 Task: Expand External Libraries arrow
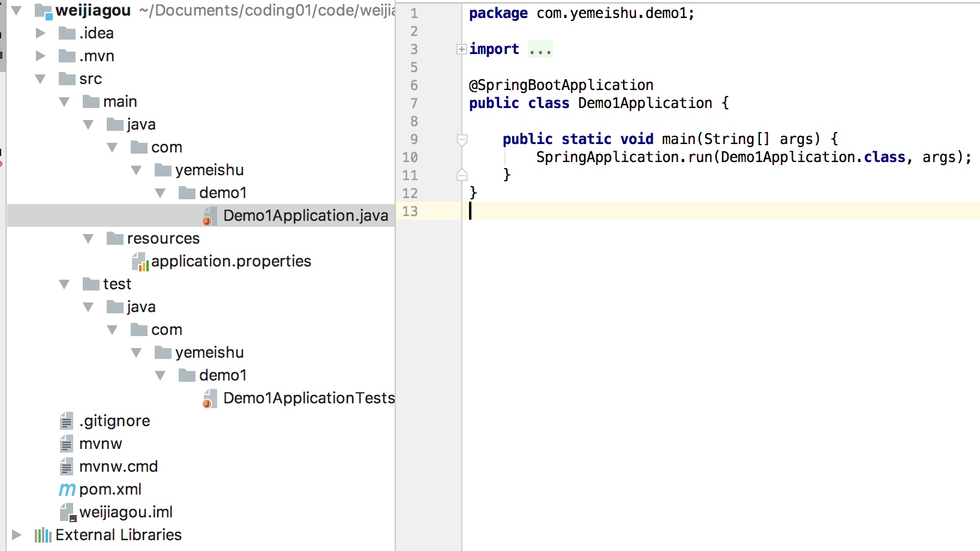coord(17,535)
